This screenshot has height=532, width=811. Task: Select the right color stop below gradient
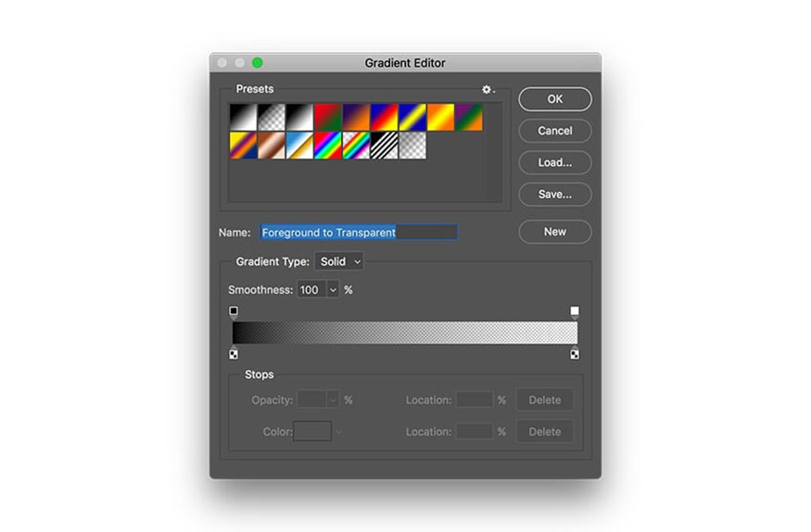tap(575, 353)
